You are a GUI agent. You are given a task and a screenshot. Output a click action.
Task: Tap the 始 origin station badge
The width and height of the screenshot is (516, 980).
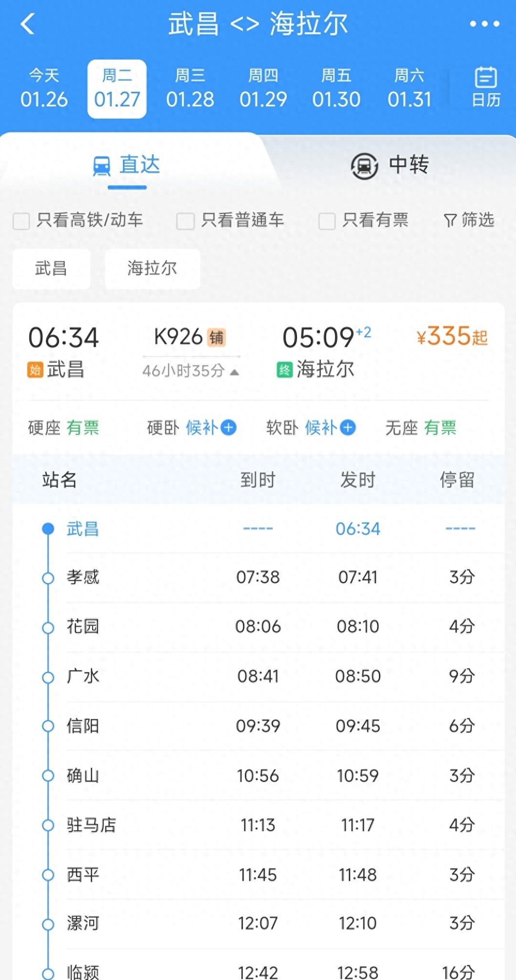(x=35, y=370)
